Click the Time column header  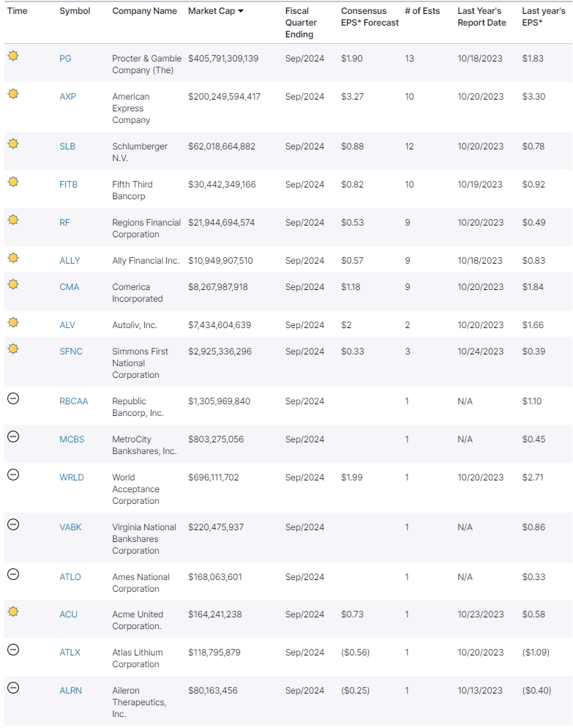click(x=17, y=11)
